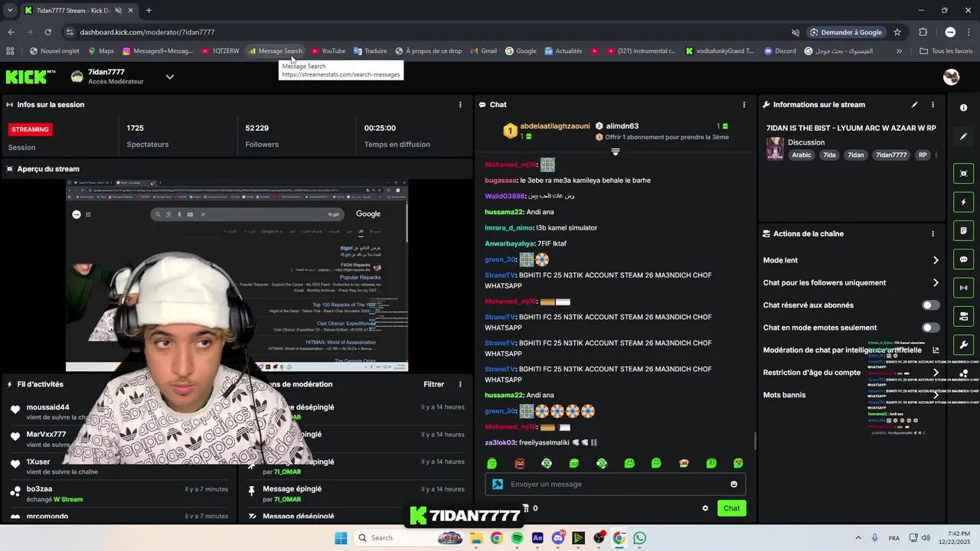Open the YouTube bookmark

(x=328, y=51)
